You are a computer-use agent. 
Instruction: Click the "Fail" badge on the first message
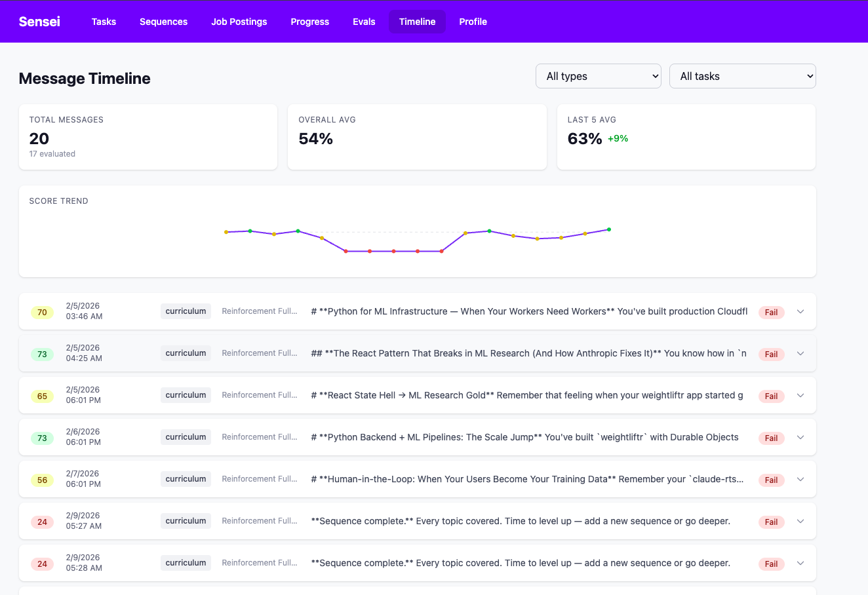click(771, 312)
